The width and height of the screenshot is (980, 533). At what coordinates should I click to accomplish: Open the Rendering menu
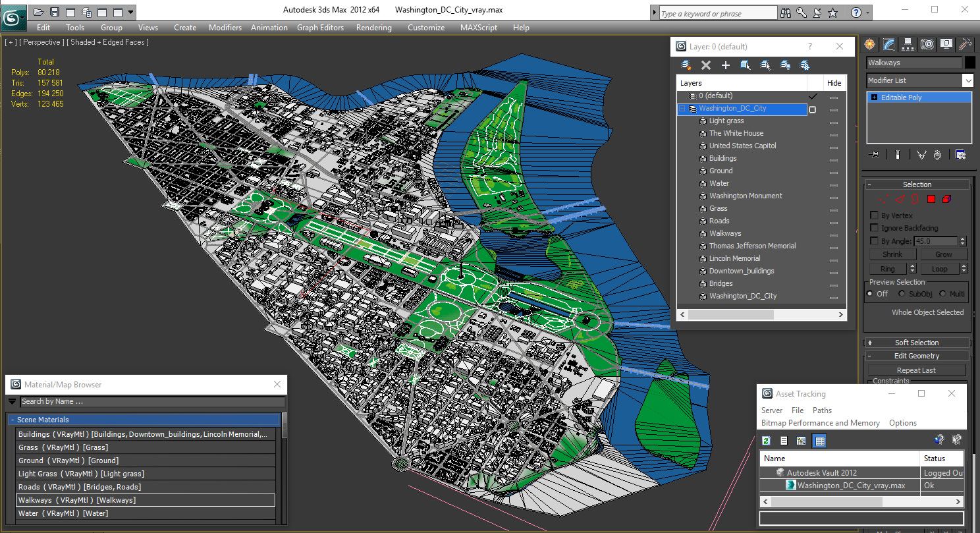[x=373, y=28]
